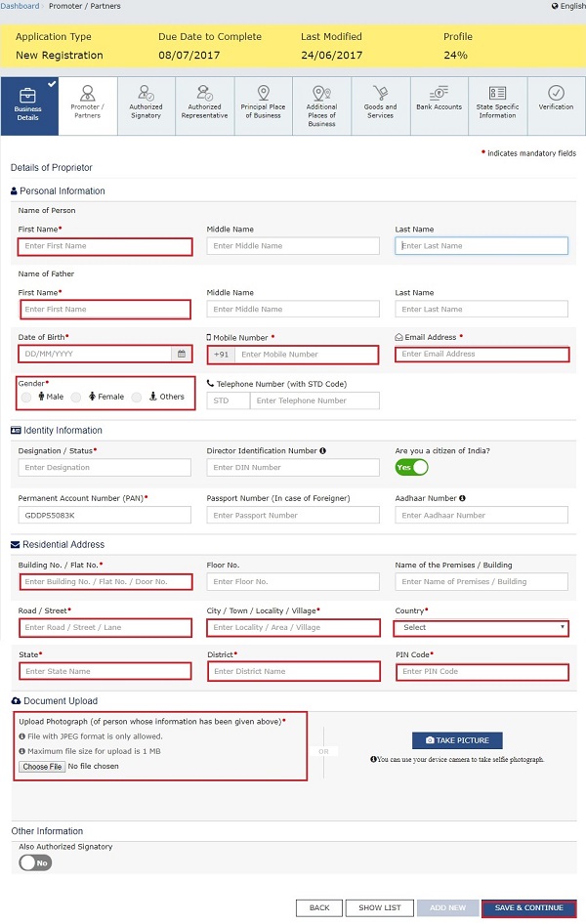Go to the Promoter / Partners tab
Image resolution: width=586 pixels, height=924 pixels.
point(88,105)
